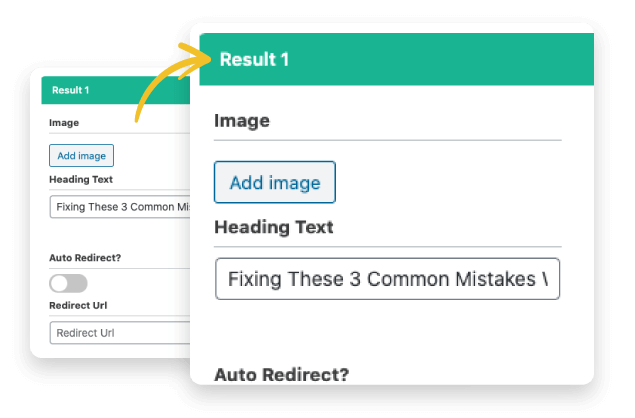The height and width of the screenshot is (418, 635).
Task: Toggle the Auto Redirect switch
Action: click(68, 283)
